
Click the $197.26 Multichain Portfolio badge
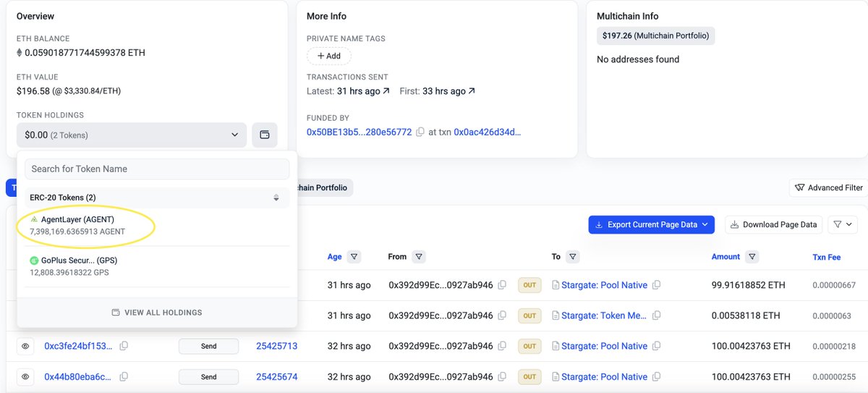pos(656,35)
